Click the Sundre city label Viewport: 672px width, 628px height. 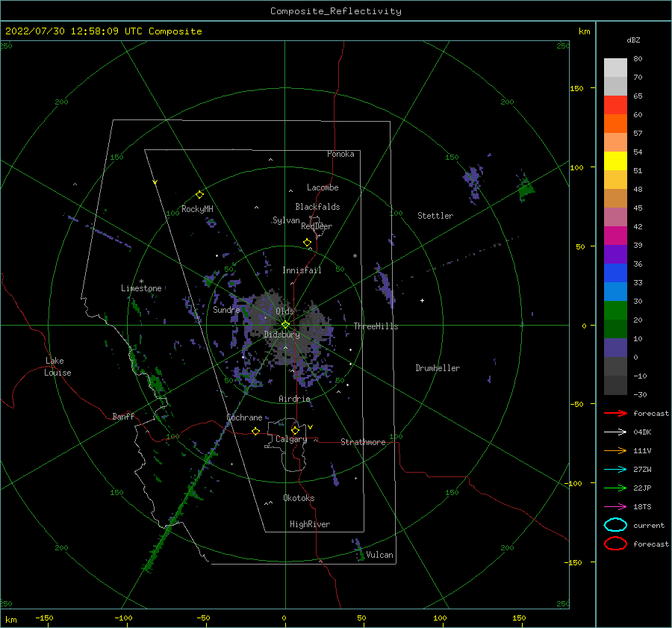point(226,309)
